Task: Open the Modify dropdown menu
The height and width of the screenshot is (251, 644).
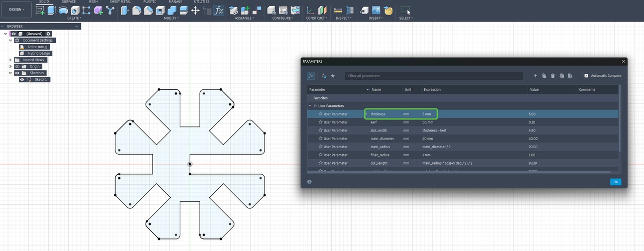Action: tap(171, 18)
